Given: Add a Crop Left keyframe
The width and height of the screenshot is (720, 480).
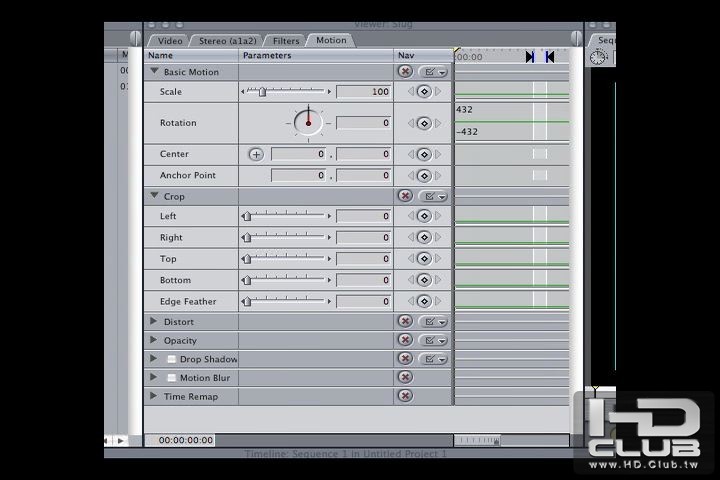Looking at the screenshot, I should tap(424, 216).
